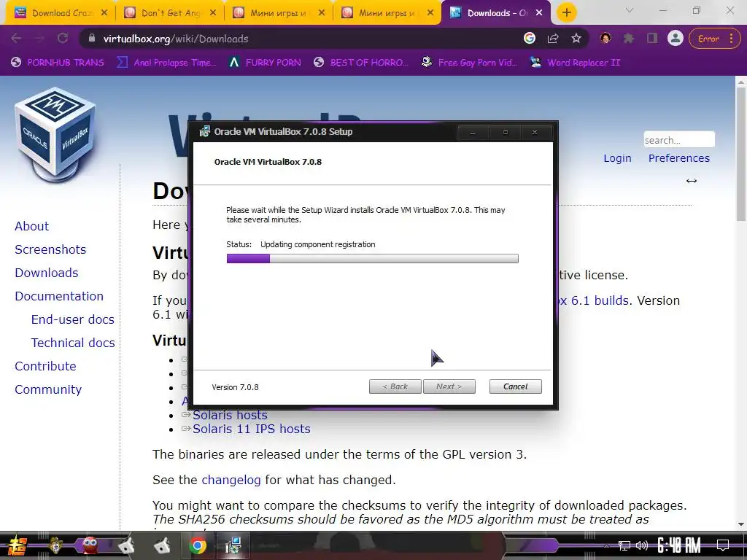Click the Login link
Image resolution: width=747 pixels, height=560 pixels.
coord(617,158)
